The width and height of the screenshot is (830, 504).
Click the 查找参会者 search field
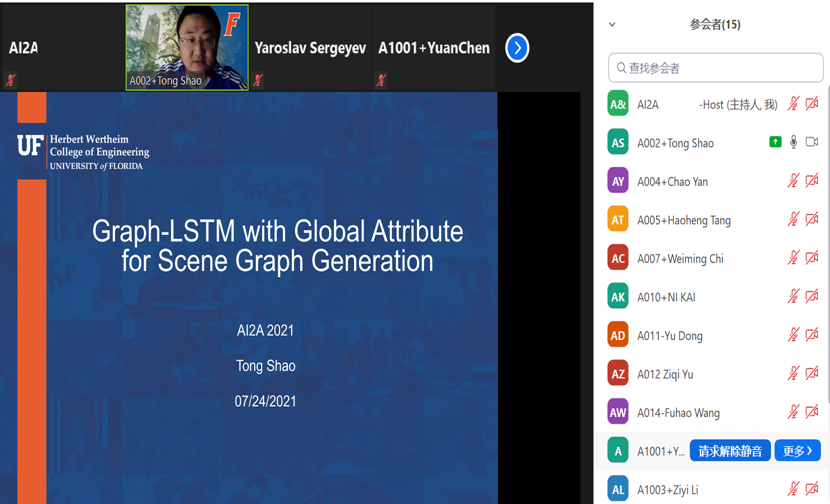click(x=721, y=68)
